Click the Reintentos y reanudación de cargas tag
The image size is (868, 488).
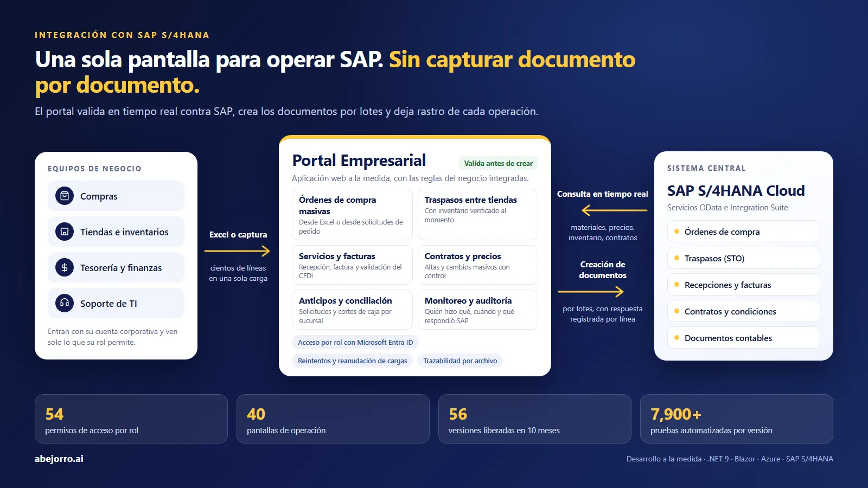tap(352, 361)
